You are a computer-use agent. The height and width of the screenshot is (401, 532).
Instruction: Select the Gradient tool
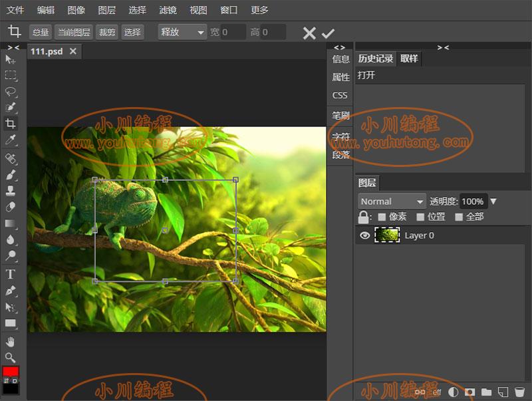pos(10,223)
